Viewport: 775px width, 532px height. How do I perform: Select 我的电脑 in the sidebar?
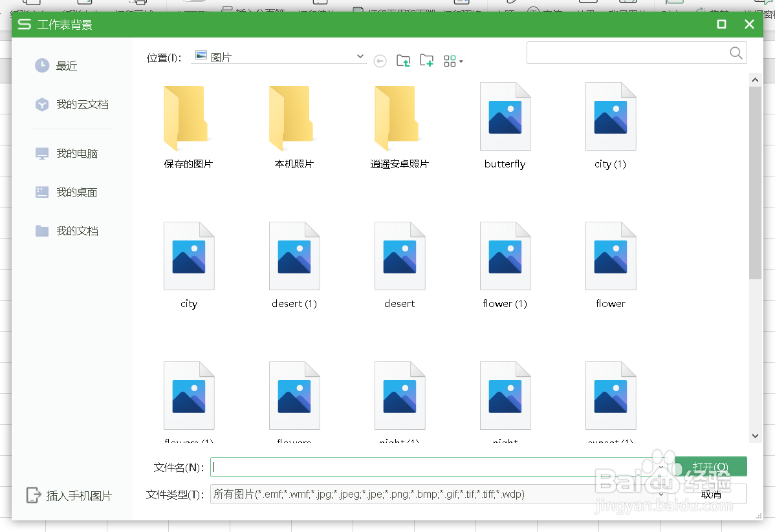coord(66,153)
